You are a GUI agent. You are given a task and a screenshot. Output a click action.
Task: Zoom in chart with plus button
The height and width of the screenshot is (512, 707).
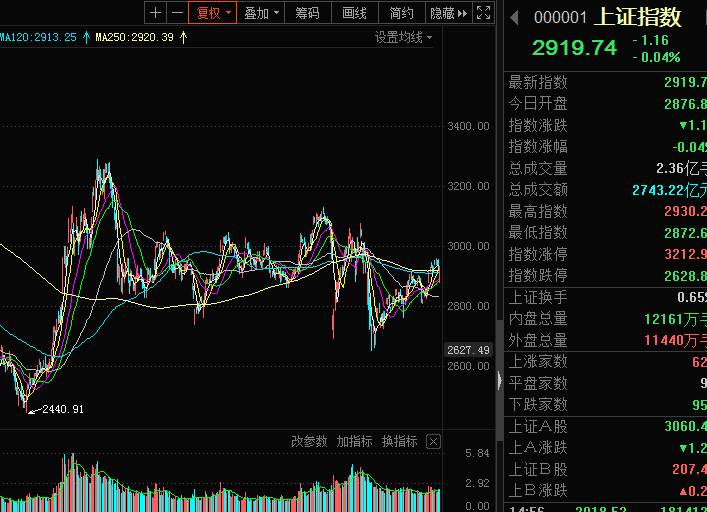155,13
